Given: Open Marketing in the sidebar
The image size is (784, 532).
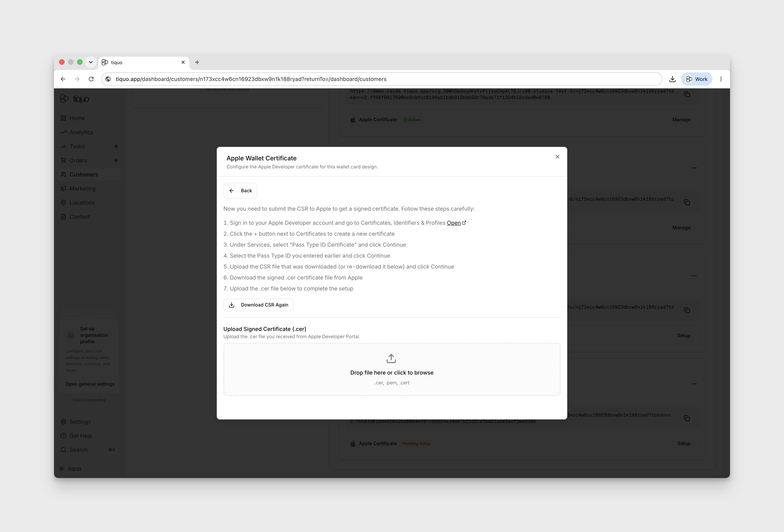Looking at the screenshot, I should (89, 189).
